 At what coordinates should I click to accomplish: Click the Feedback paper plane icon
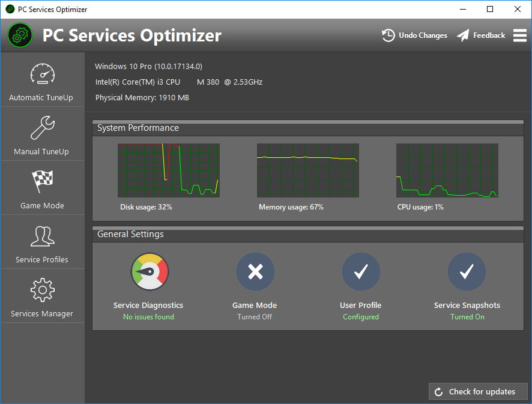pos(463,35)
